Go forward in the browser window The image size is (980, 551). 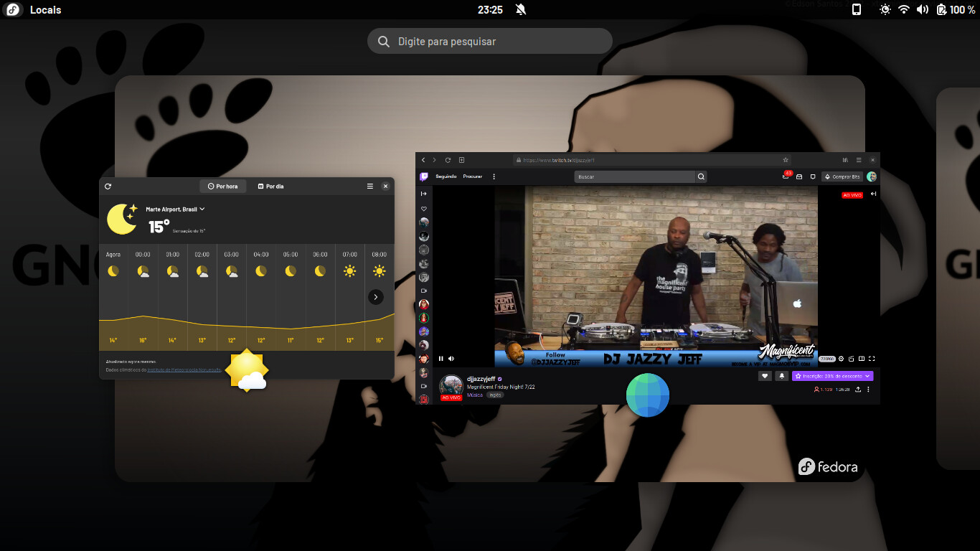tap(434, 160)
